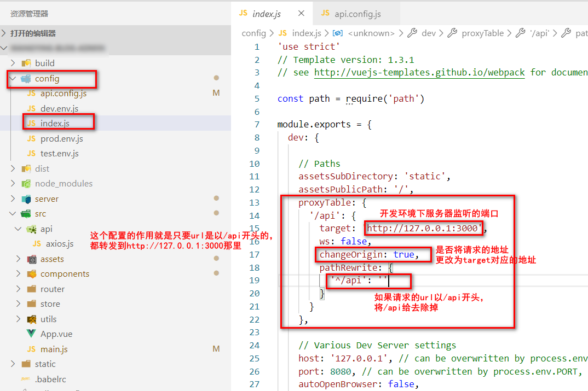The image size is (588, 391).
Task: Open api.config.js in the file tree
Action: 64,94
